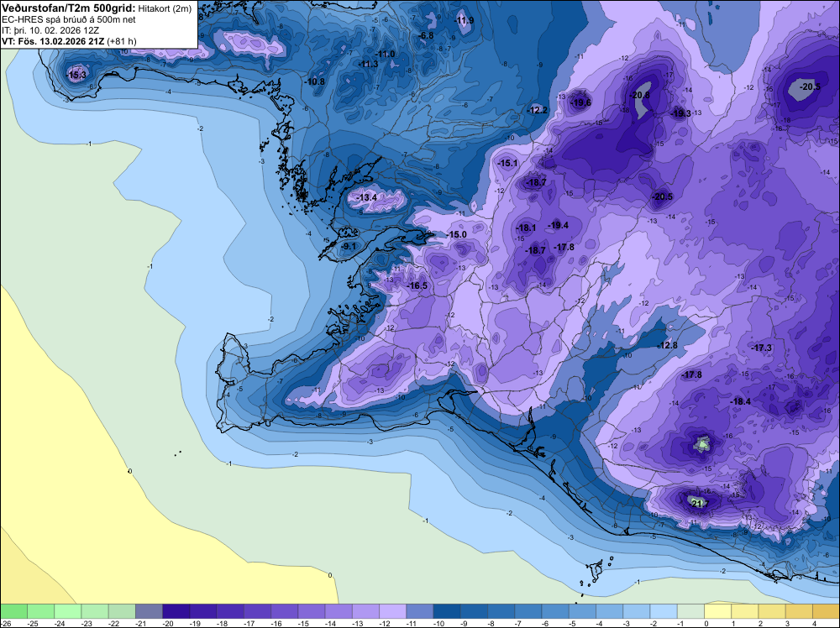This screenshot has width=840, height=628.
Task: Click the -15.3 temperature value on map
Action: (x=76, y=75)
